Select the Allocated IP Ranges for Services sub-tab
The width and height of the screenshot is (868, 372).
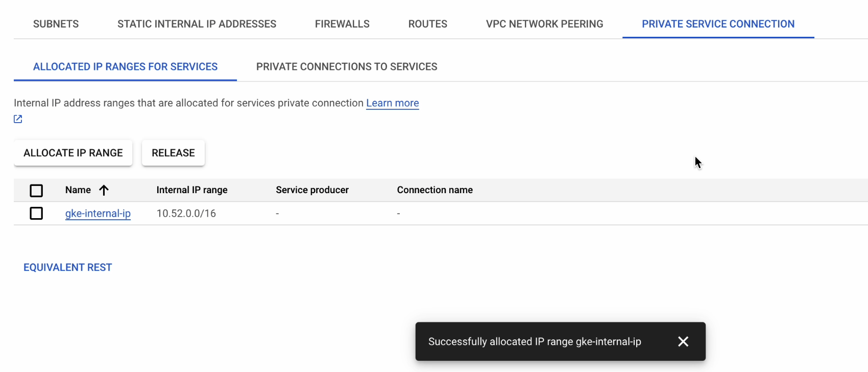[x=125, y=67]
